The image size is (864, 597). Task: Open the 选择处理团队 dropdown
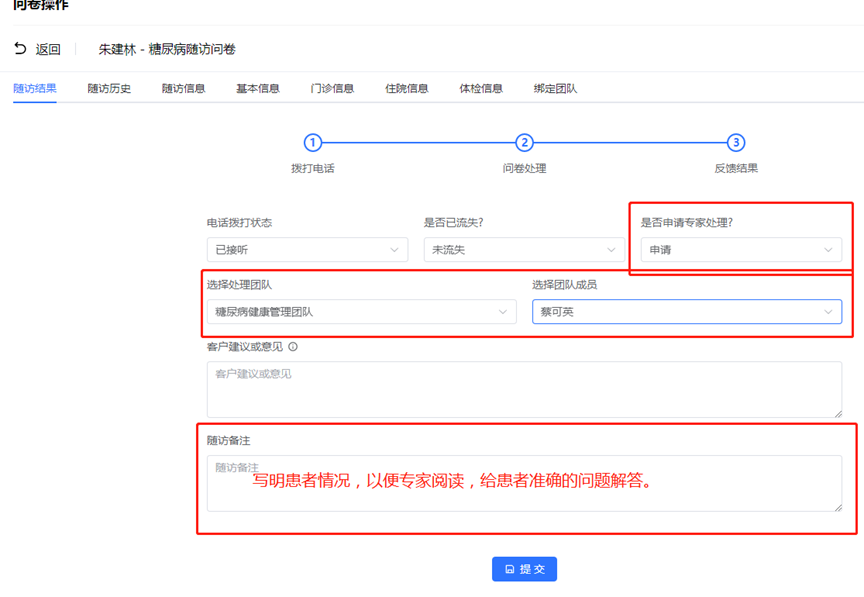coord(361,312)
